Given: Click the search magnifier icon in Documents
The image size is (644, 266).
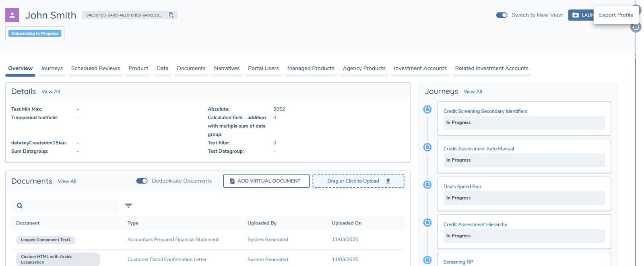Looking at the screenshot, I should click(20, 206).
